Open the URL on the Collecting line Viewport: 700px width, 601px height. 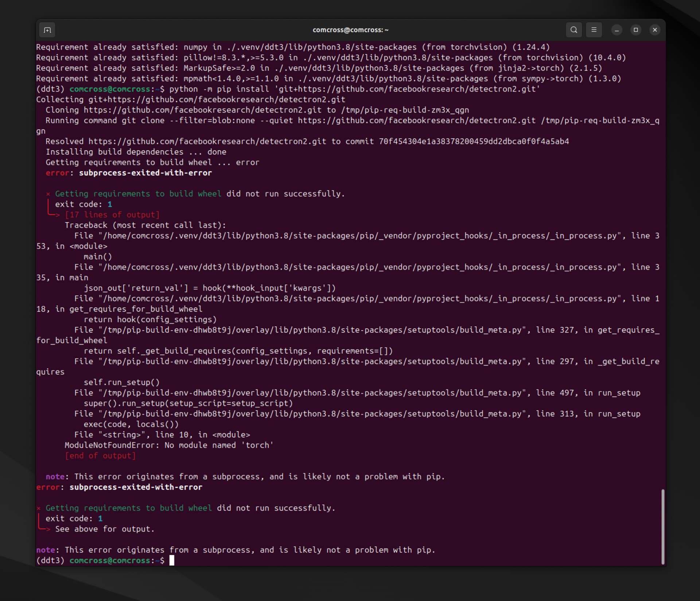point(217,100)
